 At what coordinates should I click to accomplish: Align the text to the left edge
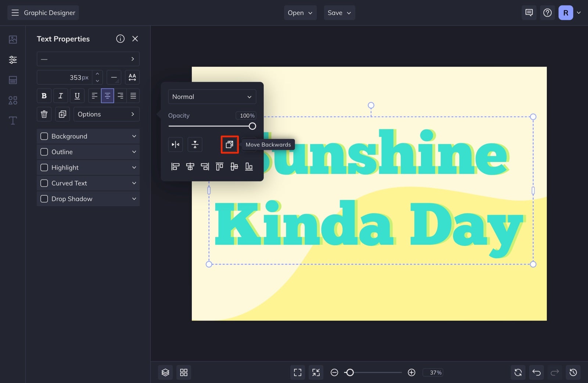(x=175, y=166)
